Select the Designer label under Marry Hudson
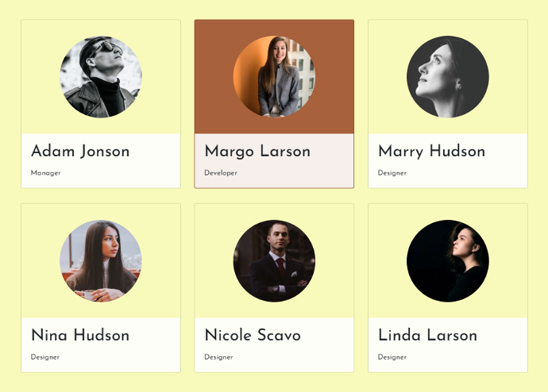Image resolution: width=548 pixels, height=392 pixels. [x=392, y=173]
